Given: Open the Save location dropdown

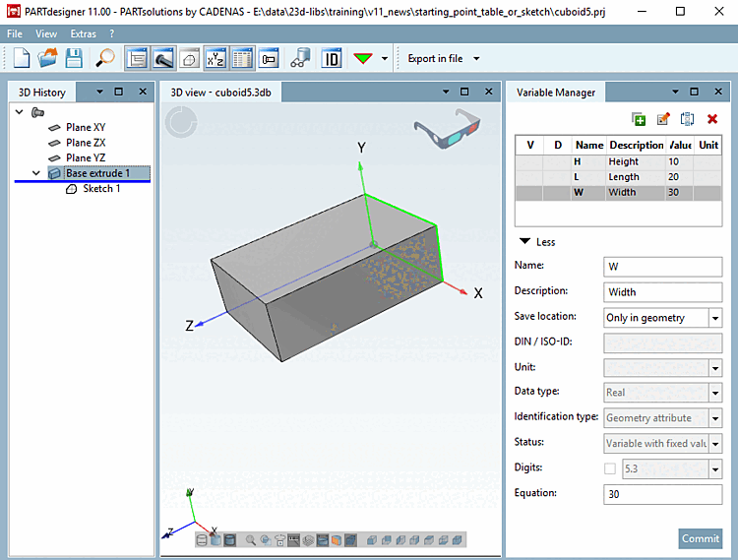Looking at the screenshot, I should [715, 318].
